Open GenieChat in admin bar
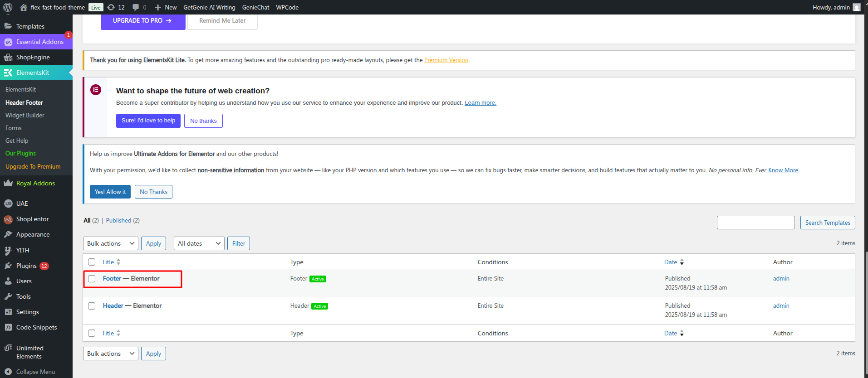 [255, 7]
